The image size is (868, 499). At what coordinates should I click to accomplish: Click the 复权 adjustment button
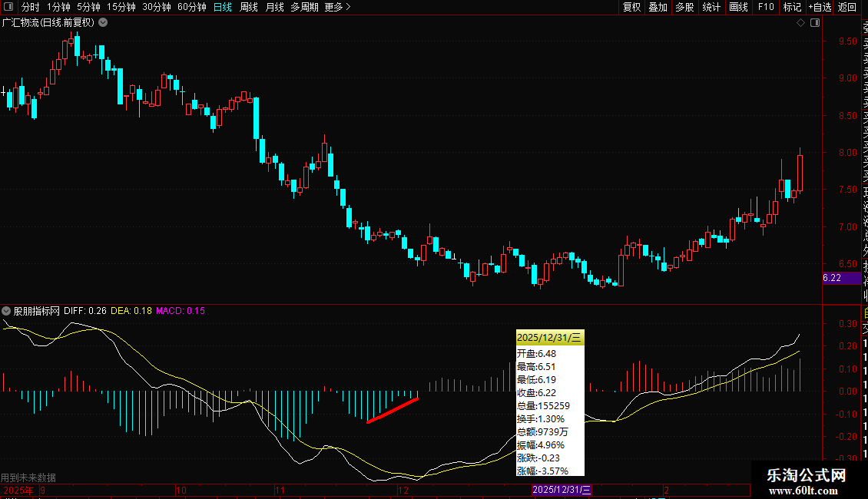pyautogui.click(x=631, y=7)
